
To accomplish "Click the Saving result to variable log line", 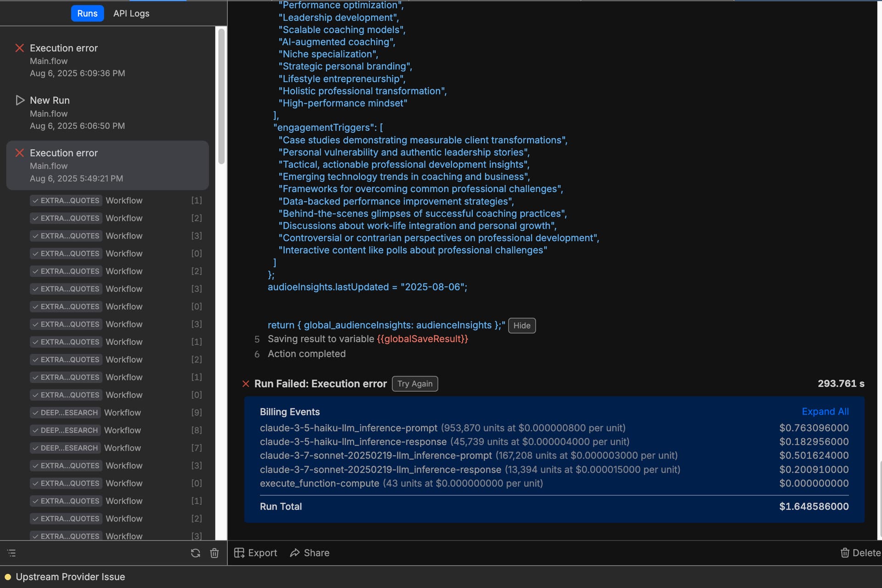I will [x=367, y=339].
